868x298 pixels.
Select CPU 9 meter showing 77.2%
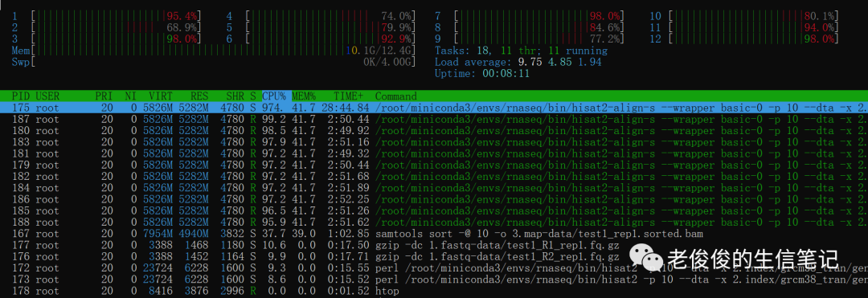pyautogui.click(x=529, y=39)
